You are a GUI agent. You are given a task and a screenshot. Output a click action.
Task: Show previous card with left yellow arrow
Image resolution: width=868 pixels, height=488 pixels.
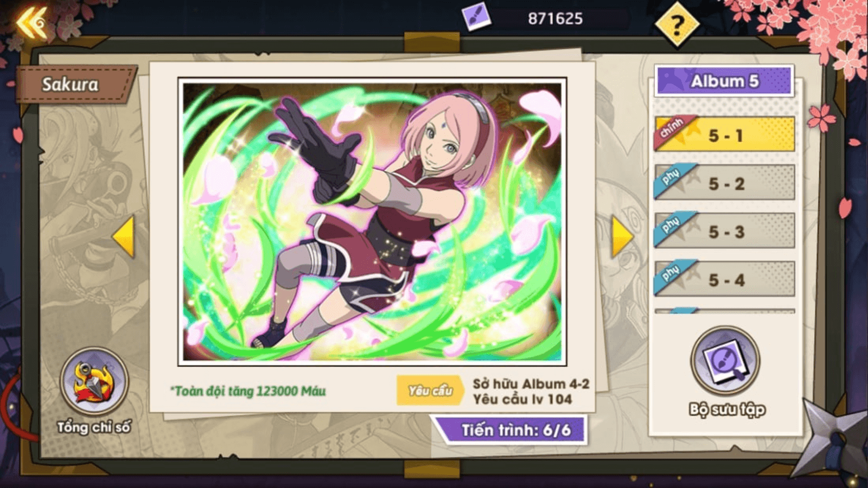click(x=124, y=236)
